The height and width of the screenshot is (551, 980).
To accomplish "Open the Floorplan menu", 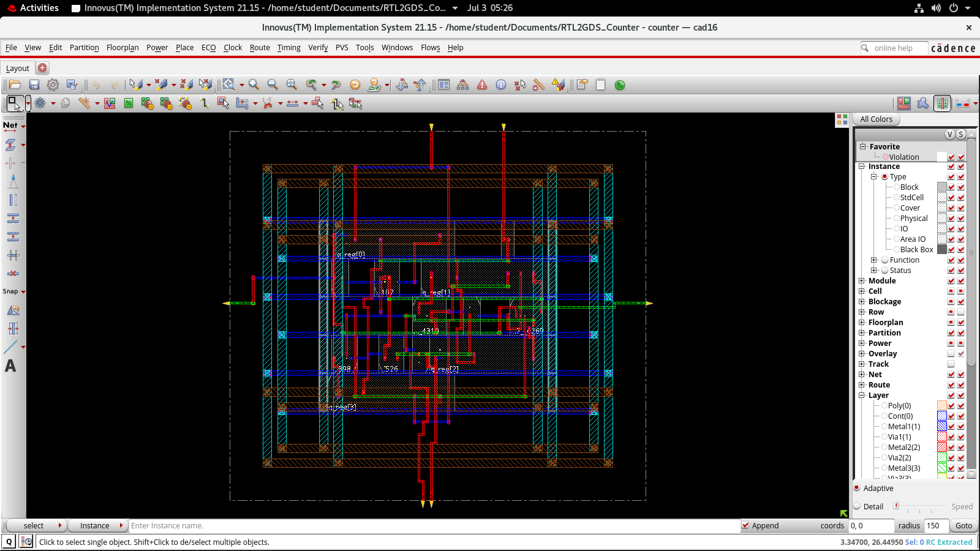I will pos(123,48).
